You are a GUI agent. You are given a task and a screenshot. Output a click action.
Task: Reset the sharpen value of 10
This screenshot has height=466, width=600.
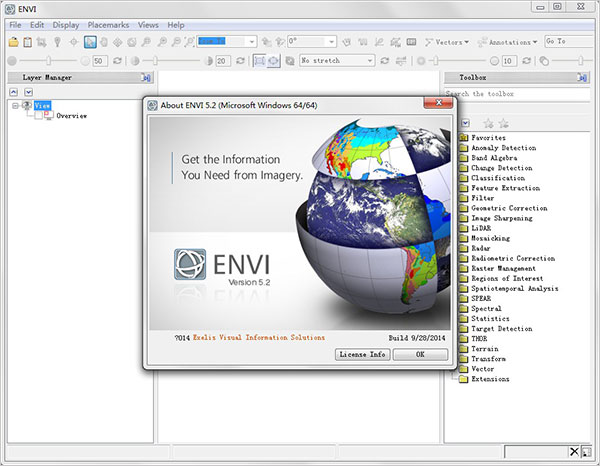click(x=527, y=60)
